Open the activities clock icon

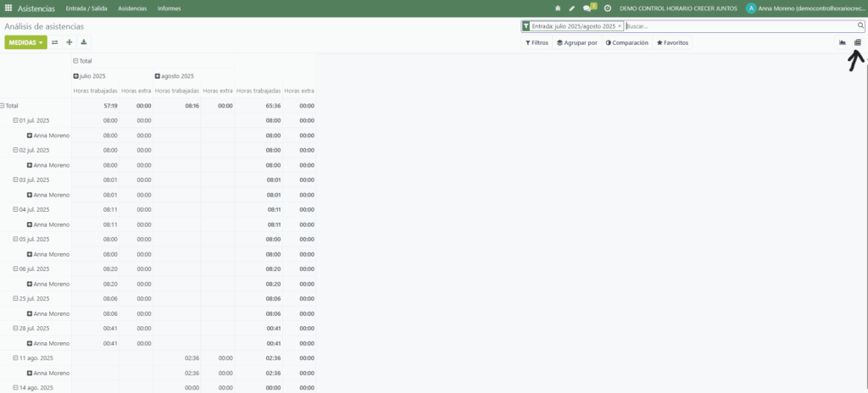(608, 8)
